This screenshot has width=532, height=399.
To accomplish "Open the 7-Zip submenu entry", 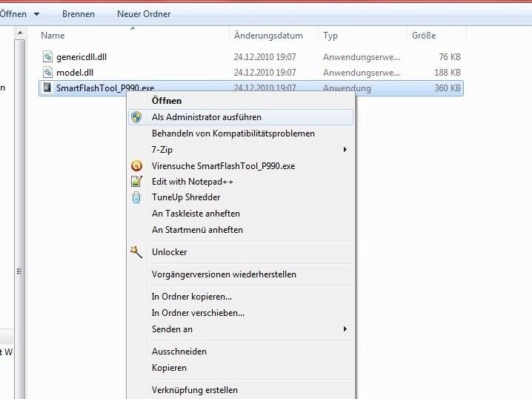I will (x=241, y=150).
